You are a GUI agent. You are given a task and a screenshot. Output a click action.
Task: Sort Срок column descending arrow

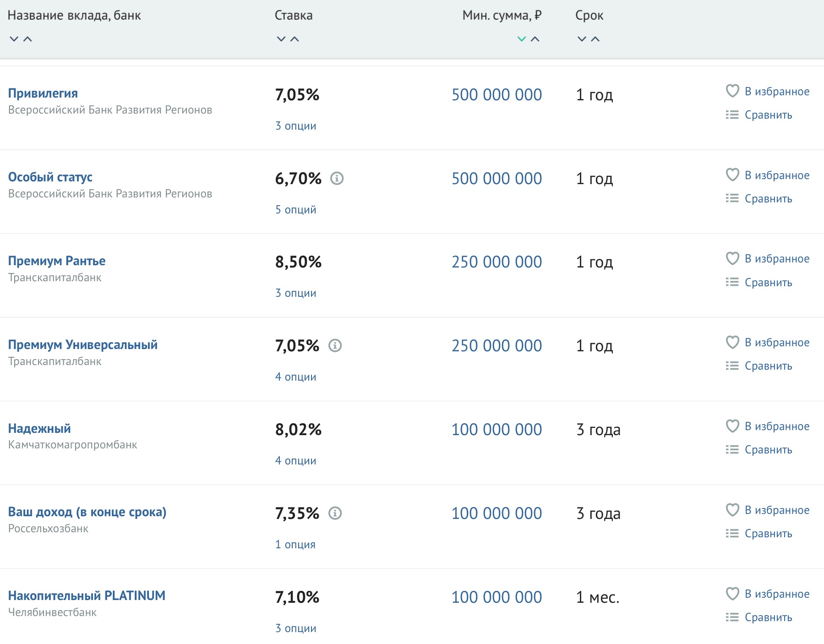(x=582, y=39)
